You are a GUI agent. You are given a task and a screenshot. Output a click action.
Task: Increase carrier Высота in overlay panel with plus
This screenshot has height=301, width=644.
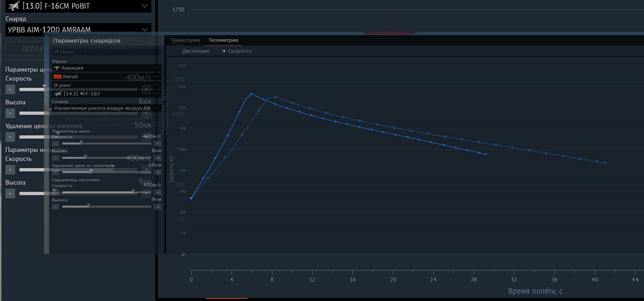click(x=157, y=207)
